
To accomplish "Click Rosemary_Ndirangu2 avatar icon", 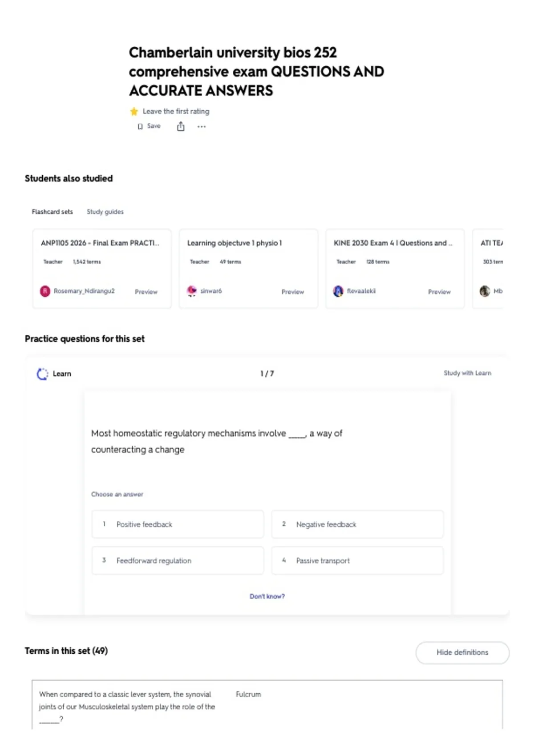I will click(45, 291).
